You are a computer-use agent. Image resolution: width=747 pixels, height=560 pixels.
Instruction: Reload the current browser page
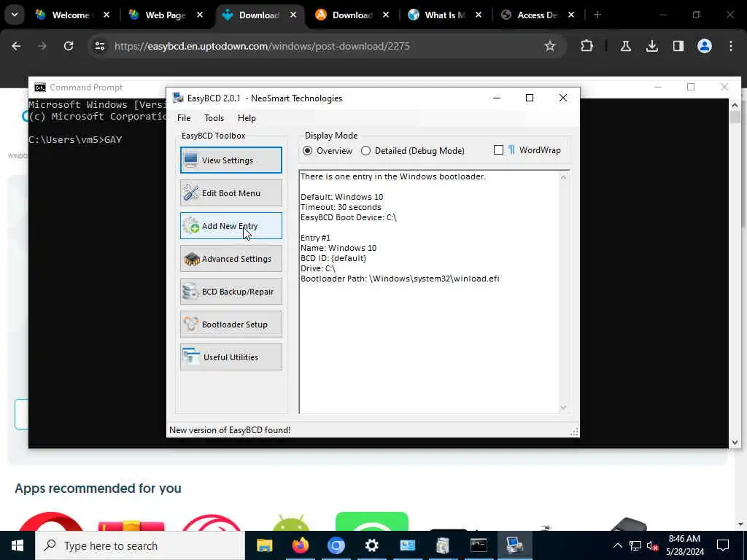[69, 46]
